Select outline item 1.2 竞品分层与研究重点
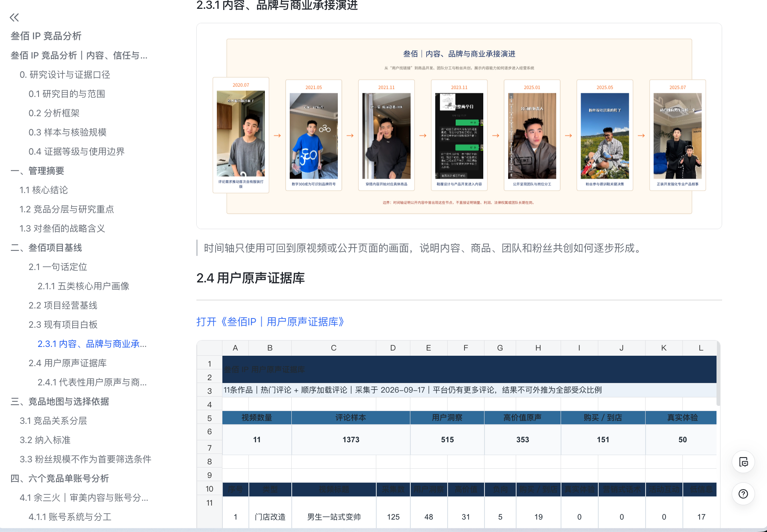The height and width of the screenshot is (532, 767). tap(67, 209)
